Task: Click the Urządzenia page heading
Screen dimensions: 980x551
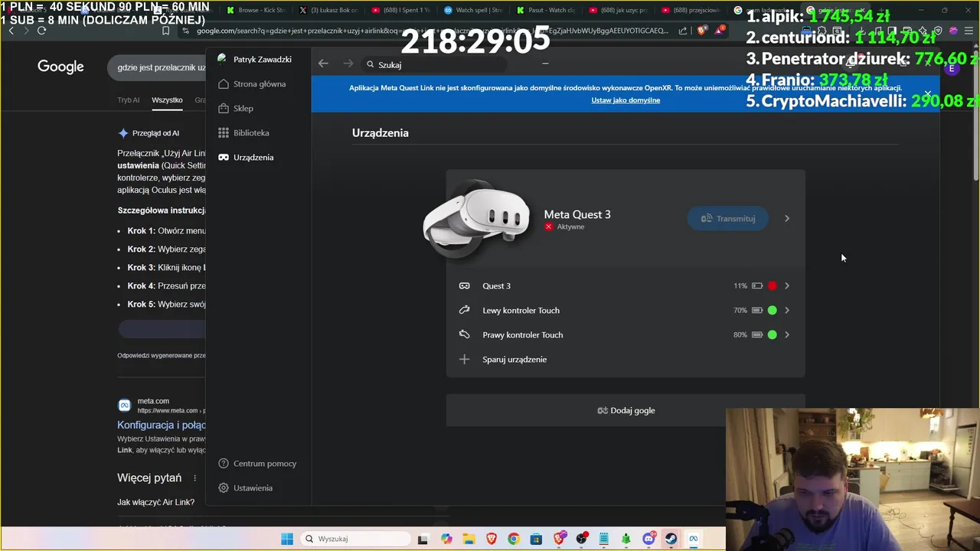Action: pos(381,133)
